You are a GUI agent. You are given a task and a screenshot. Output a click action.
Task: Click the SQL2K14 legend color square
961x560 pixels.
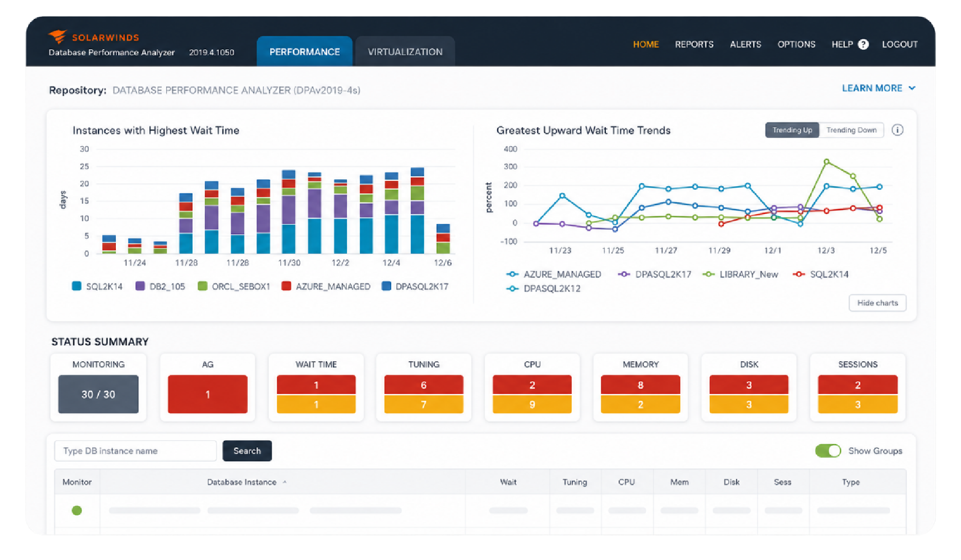[x=77, y=286]
